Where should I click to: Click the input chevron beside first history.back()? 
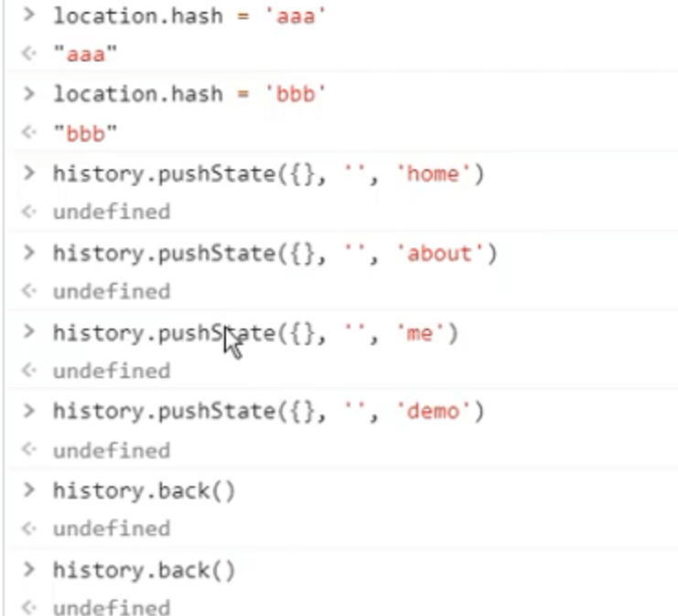pyautogui.click(x=29, y=490)
